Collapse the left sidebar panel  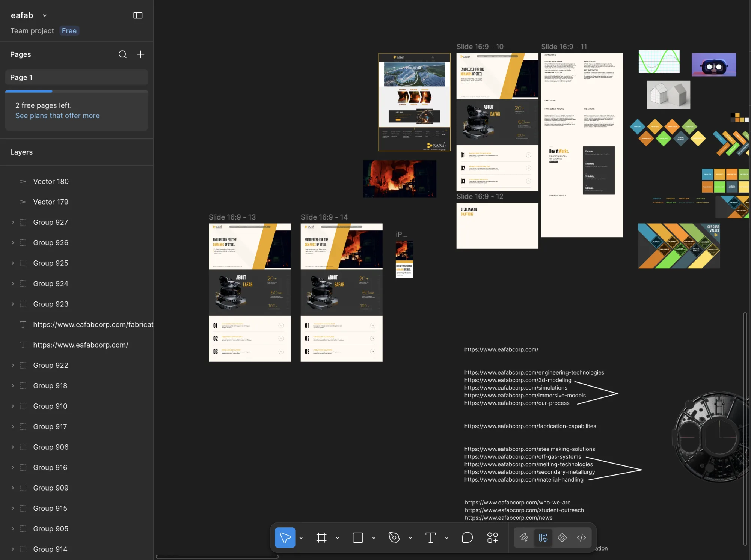click(x=138, y=15)
